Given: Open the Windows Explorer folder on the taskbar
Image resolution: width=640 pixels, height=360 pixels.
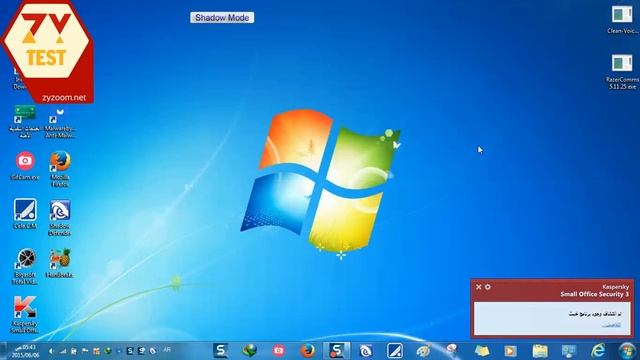Looking at the screenshot, I should (540, 351).
